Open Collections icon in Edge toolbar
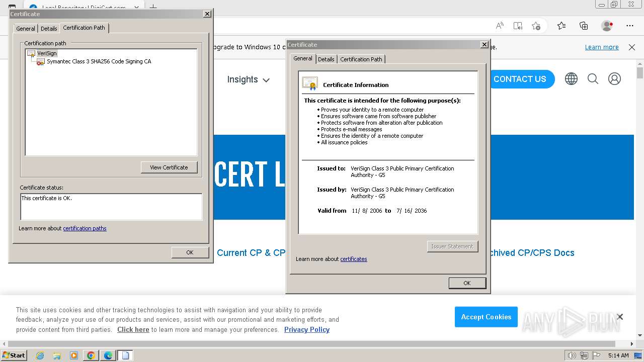Image resolution: width=644 pixels, height=362 pixels. point(584,26)
